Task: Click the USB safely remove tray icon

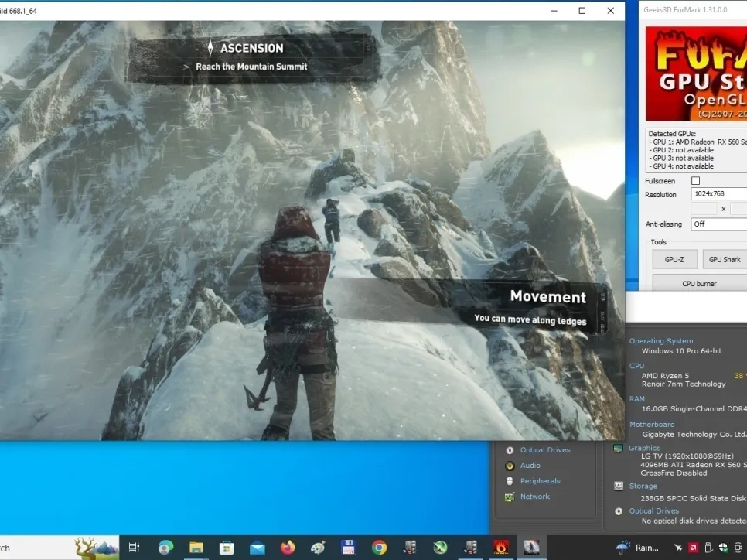Action: [708, 548]
